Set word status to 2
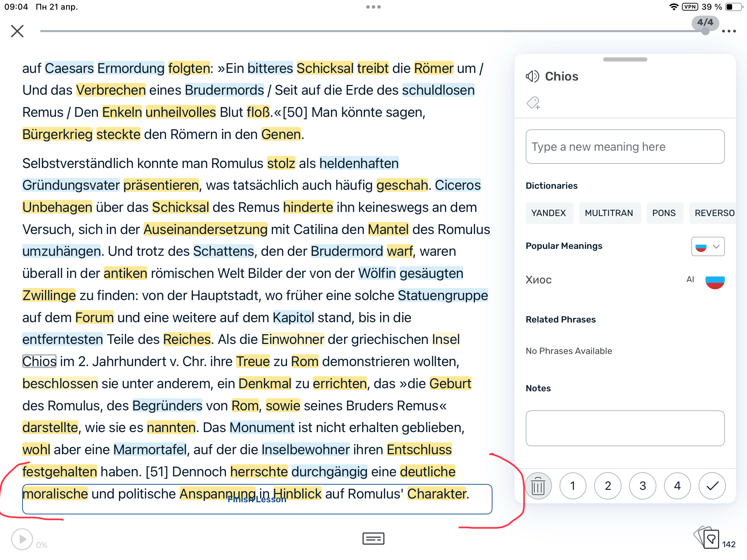Screen dimensions: 747x560 click(x=608, y=486)
